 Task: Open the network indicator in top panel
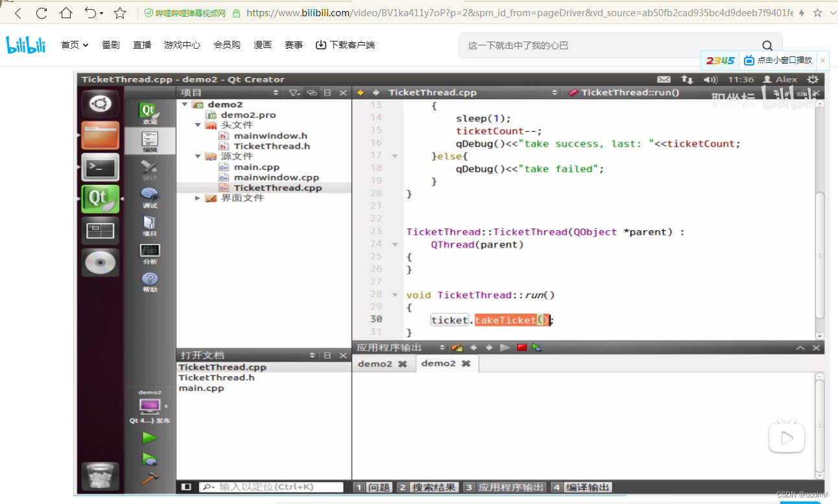click(687, 79)
